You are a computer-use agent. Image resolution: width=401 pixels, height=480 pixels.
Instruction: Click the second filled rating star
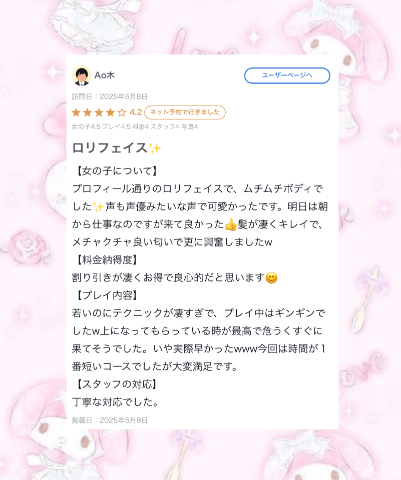click(x=88, y=112)
